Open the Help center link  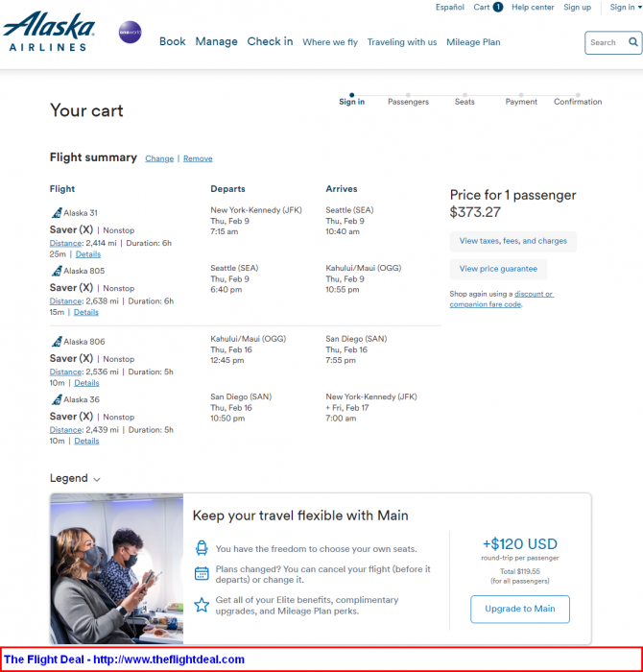(x=533, y=8)
